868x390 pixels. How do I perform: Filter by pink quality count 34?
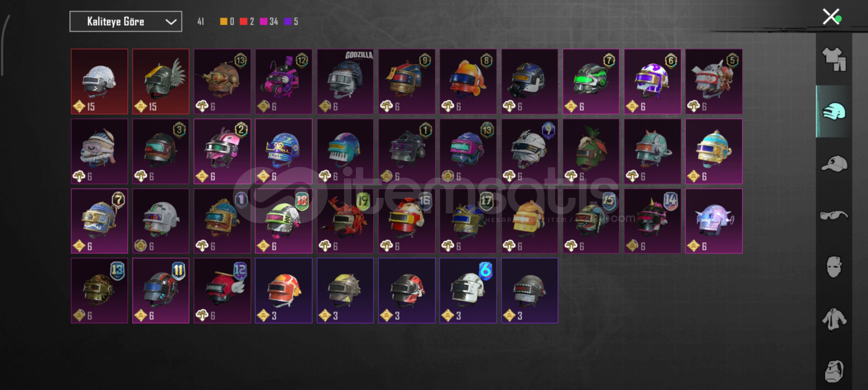[269, 22]
